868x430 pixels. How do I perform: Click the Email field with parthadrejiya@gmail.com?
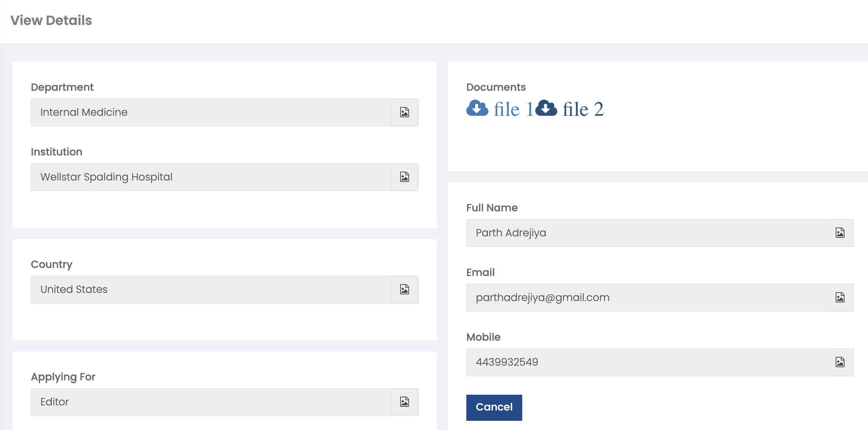click(646, 298)
